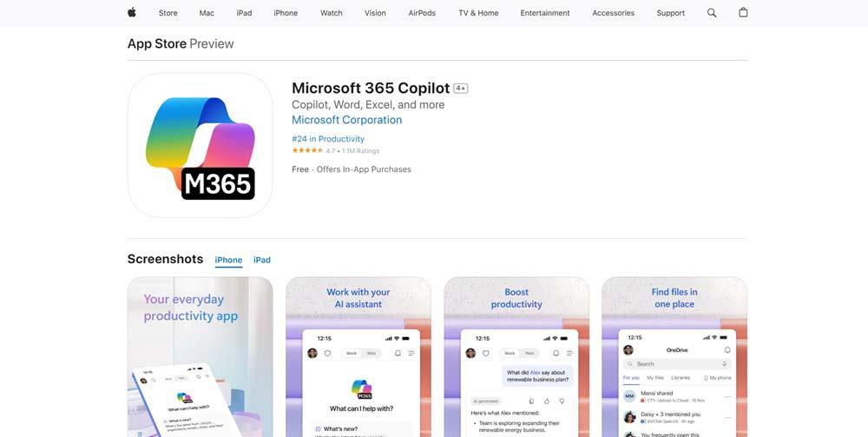The image size is (868, 437).
Task: Click the Apple logo icon
Action: (132, 12)
